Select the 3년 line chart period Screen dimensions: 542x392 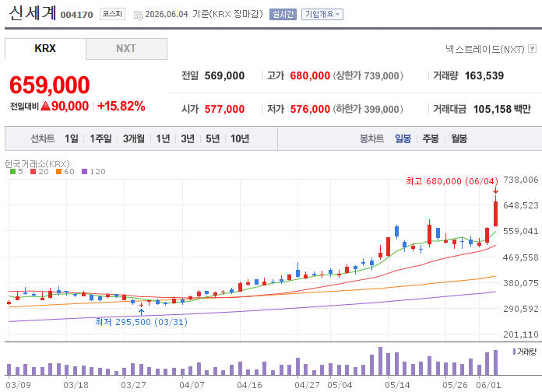pos(188,138)
